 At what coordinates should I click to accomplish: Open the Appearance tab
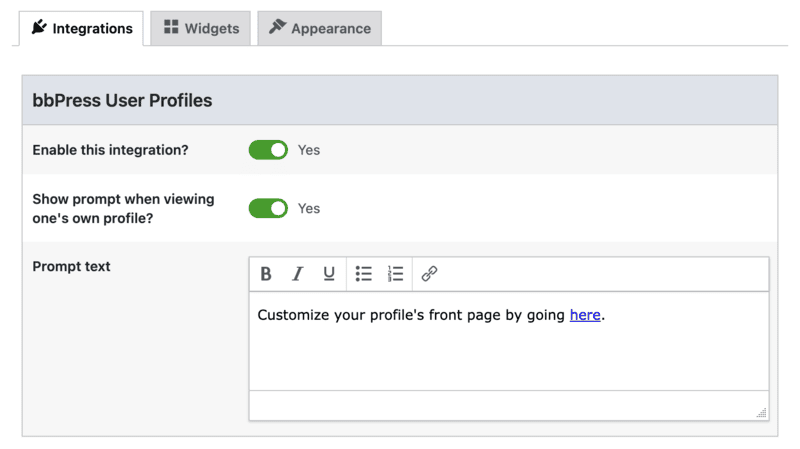pyautogui.click(x=319, y=29)
